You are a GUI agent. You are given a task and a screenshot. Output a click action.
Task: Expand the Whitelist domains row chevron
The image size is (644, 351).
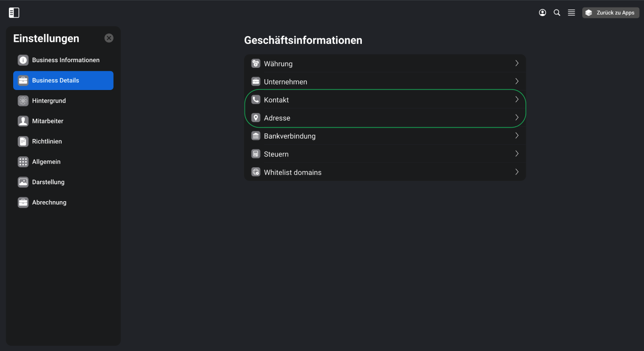(x=517, y=172)
